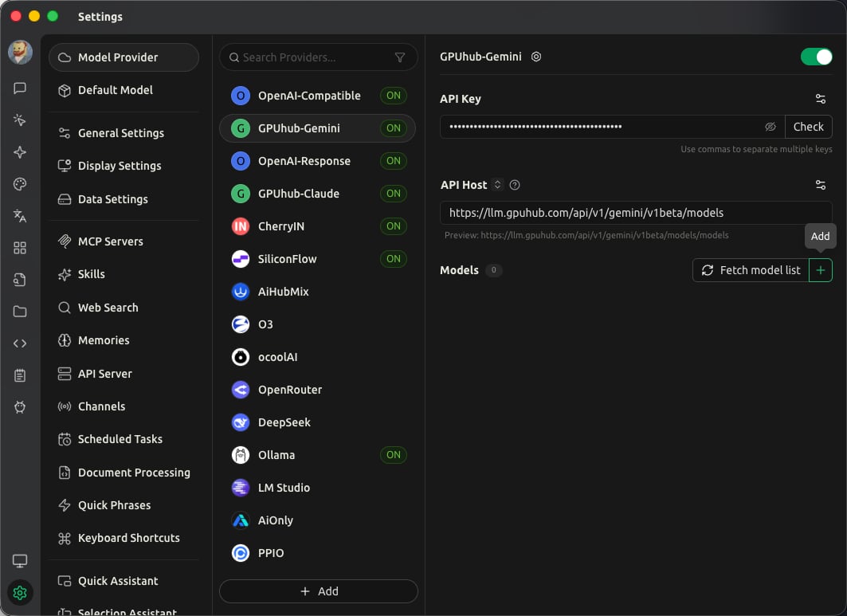Open API Host settings sliders icon
The image size is (847, 616).
pos(821,185)
